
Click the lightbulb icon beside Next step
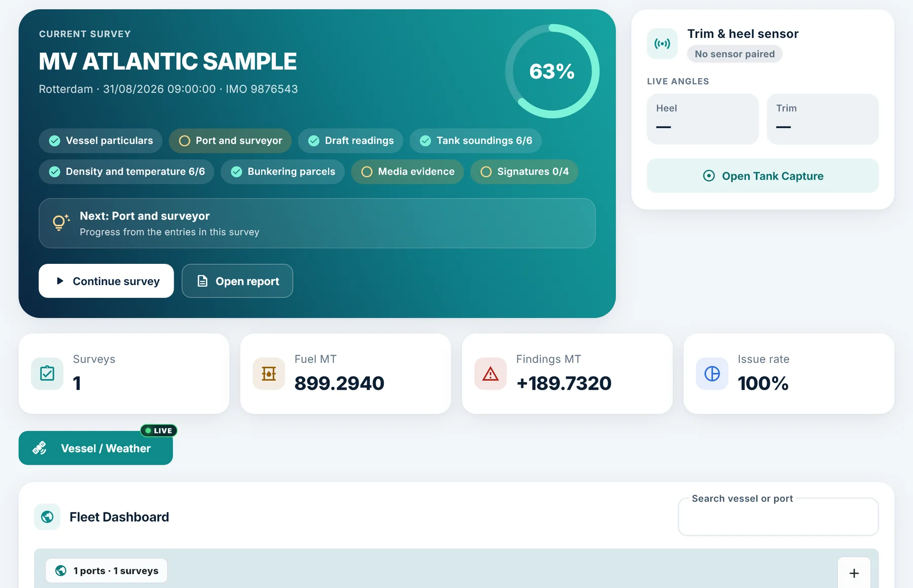(x=61, y=223)
